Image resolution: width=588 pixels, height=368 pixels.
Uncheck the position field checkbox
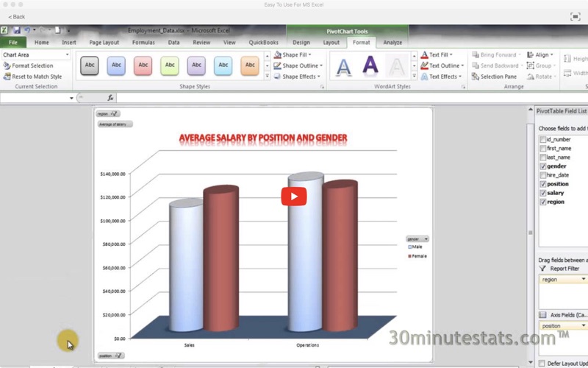pos(542,184)
